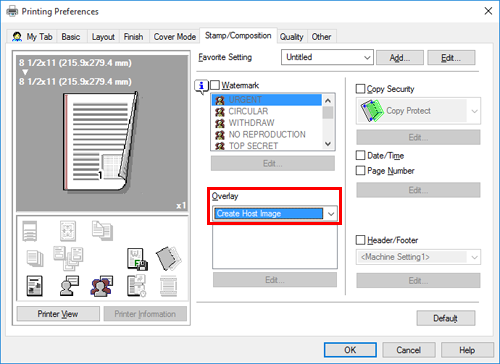Click the URGENT watermark stamp icon
This screenshot has width=500, height=364.
point(220,100)
